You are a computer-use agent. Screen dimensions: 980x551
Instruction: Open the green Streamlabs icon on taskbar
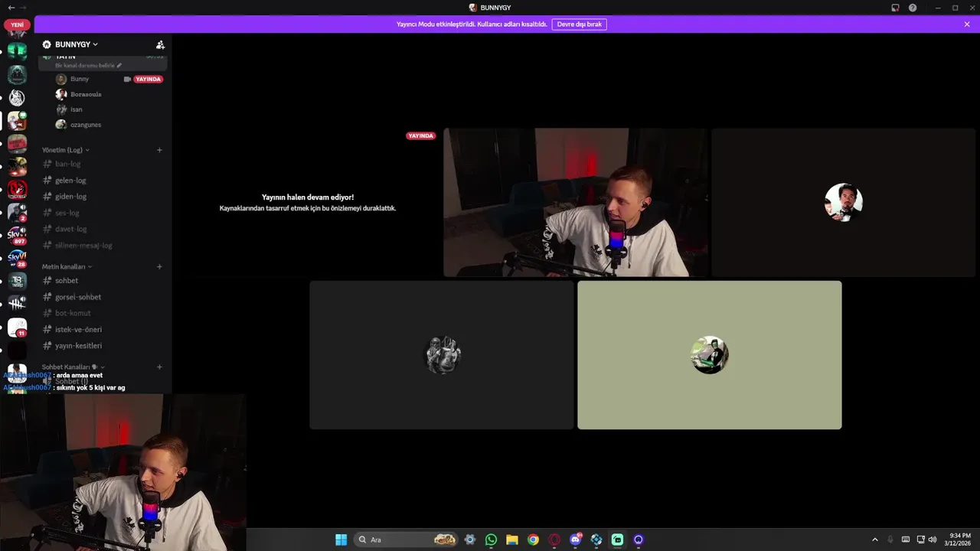[617, 540]
